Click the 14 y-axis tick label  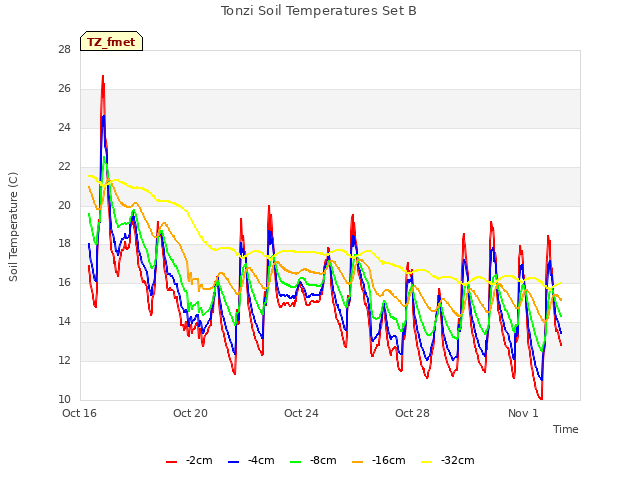(x=64, y=322)
